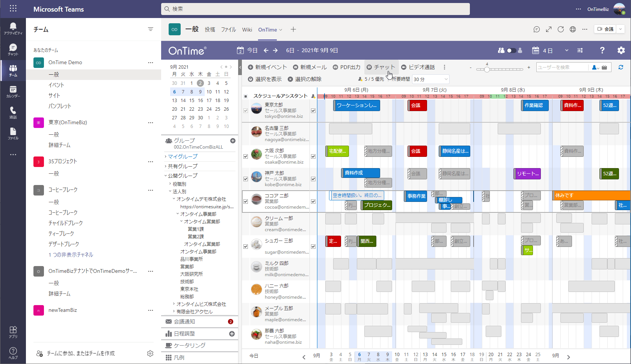Uncheck 東京太郎 in the member list
This screenshot has width=631, height=364.
coord(246,110)
